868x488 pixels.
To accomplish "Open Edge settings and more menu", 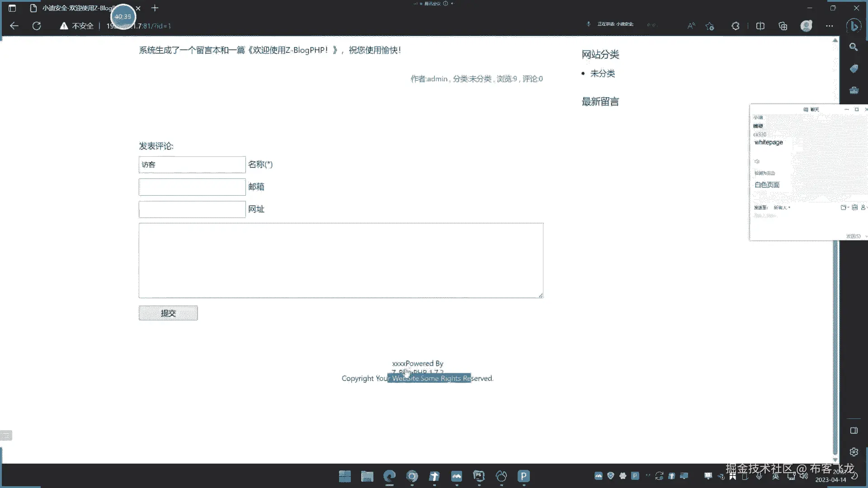I will pyautogui.click(x=829, y=26).
